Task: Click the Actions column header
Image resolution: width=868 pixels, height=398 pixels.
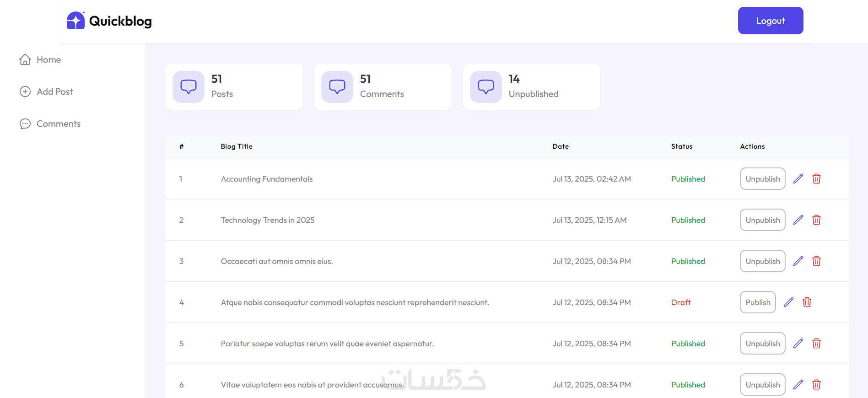Action: point(753,146)
